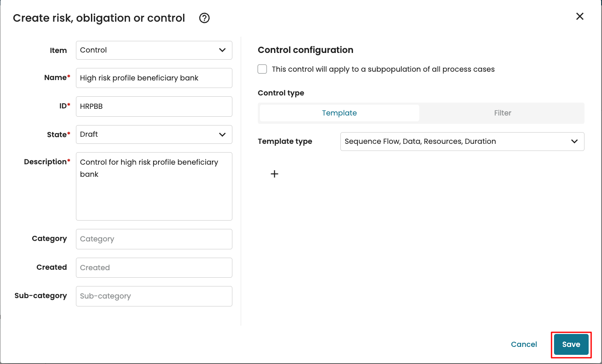Focus the ID field containing HRPBB
The image size is (602, 364).
[x=154, y=106]
